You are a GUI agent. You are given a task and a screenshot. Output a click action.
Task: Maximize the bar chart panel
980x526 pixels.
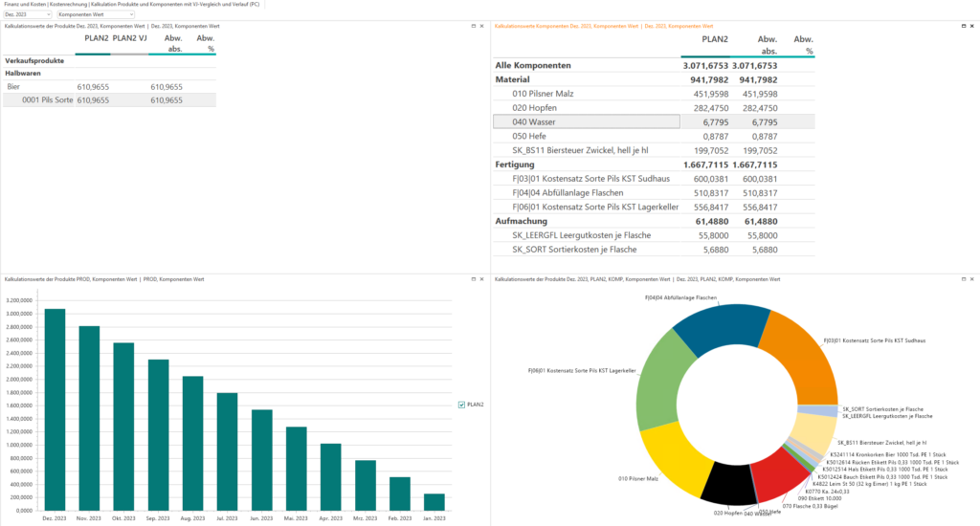473,279
